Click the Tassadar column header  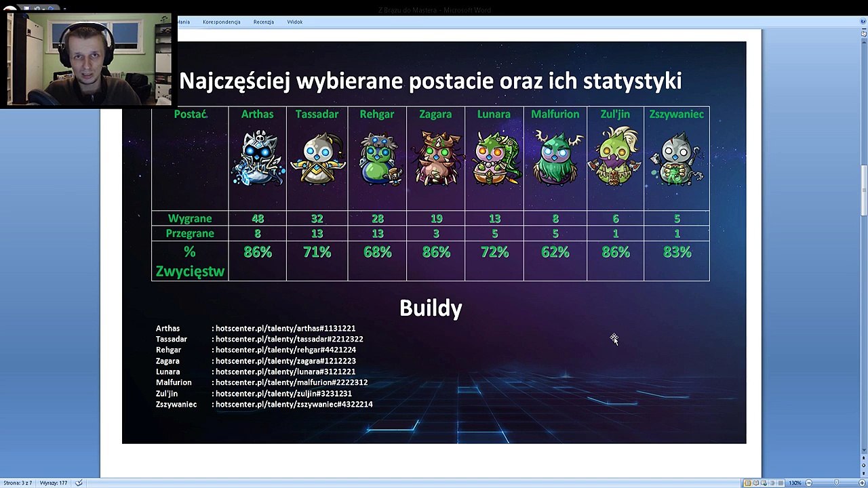coord(317,115)
